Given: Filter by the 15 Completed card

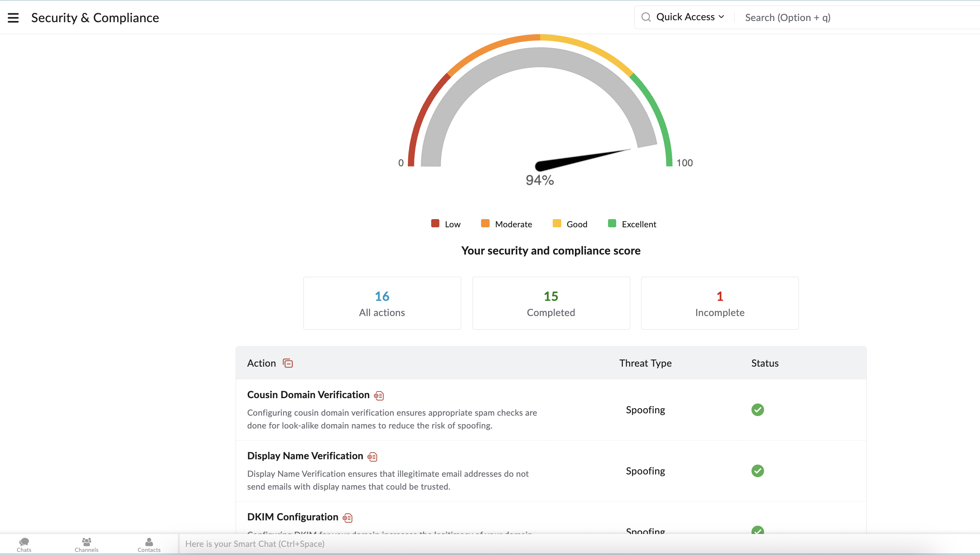Looking at the screenshot, I should click(x=551, y=303).
